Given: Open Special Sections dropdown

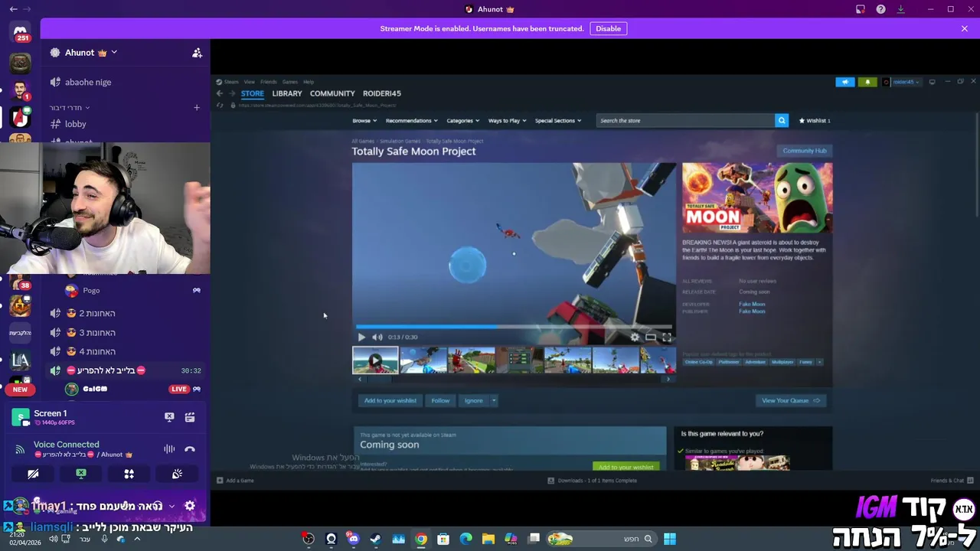Looking at the screenshot, I should [x=558, y=120].
